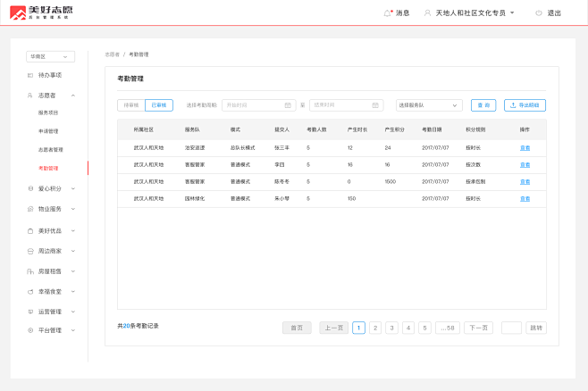Click the user avatar icon in the header

(427, 13)
